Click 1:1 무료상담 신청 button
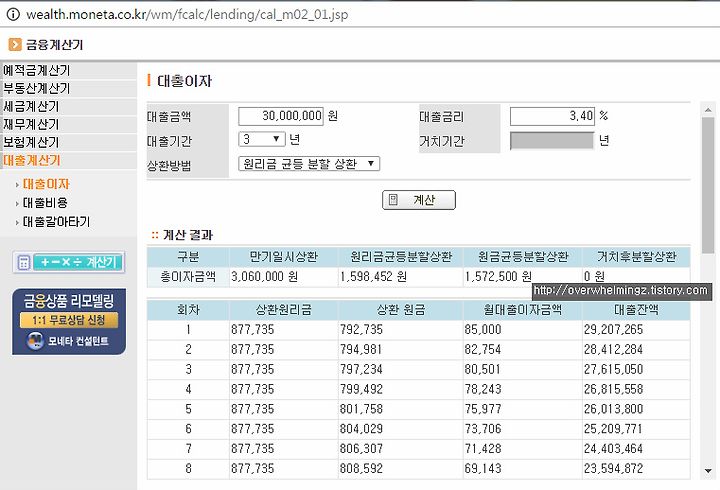 coord(69,320)
